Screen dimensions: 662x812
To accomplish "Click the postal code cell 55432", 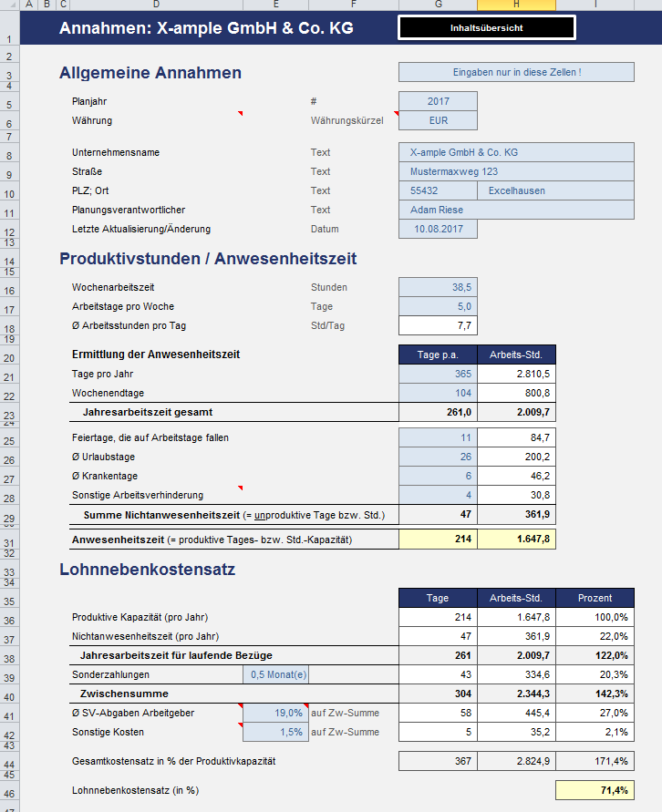I will pos(438,191).
